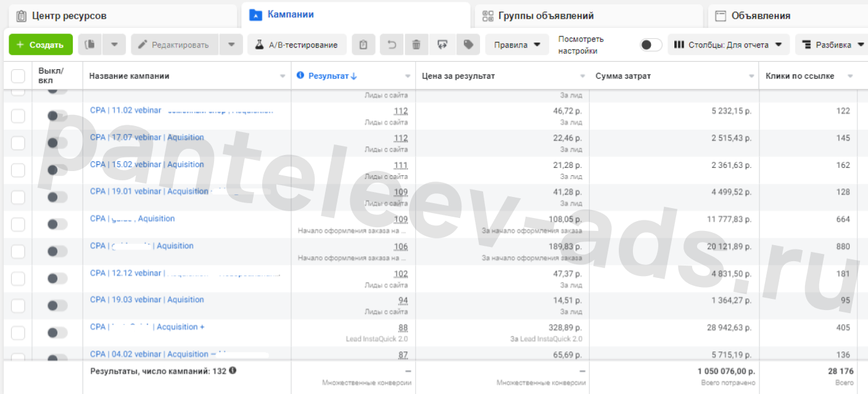
Task: Open Клики по ссылке column menu arrow
Action: (850, 76)
